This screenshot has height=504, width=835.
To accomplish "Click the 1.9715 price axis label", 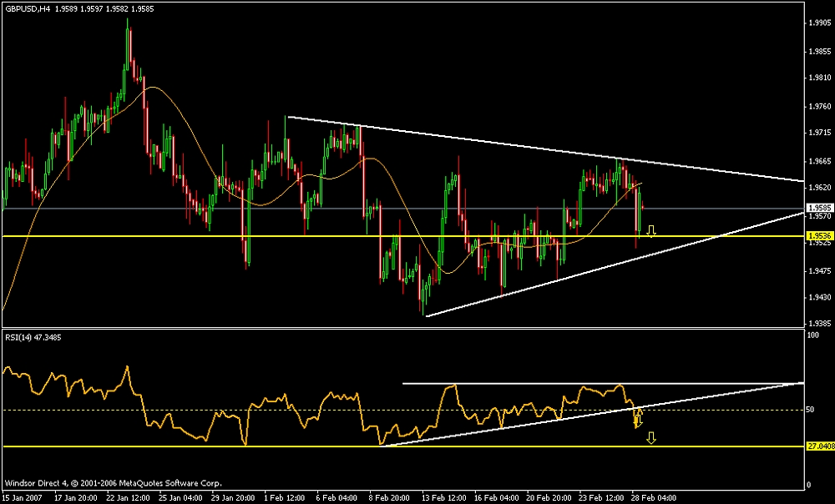I will pos(819,133).
